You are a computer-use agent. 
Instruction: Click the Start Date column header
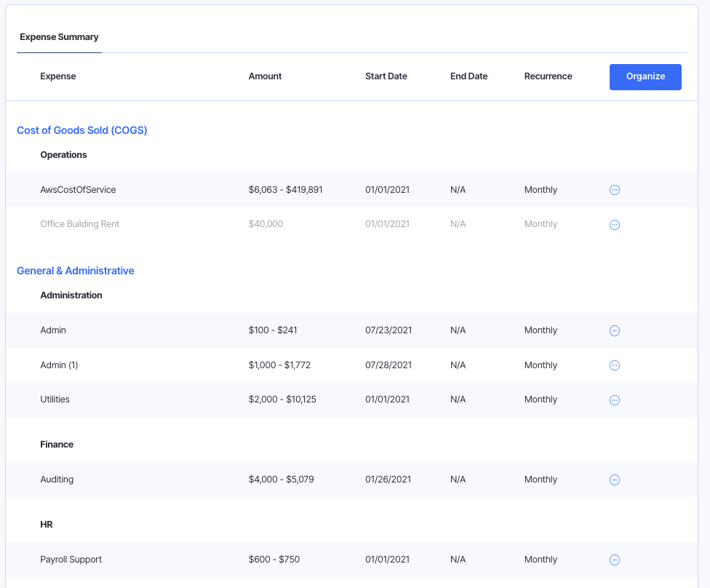click(386, 76)
